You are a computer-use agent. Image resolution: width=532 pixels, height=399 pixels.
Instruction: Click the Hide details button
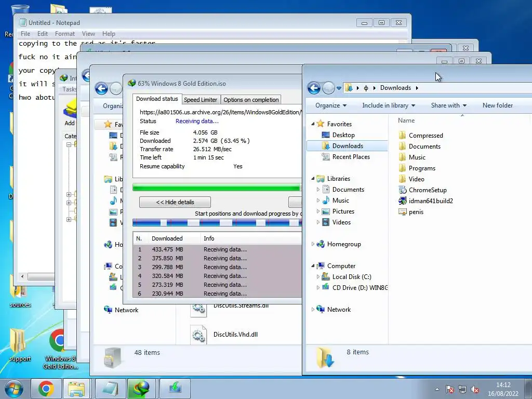(175, 202)
